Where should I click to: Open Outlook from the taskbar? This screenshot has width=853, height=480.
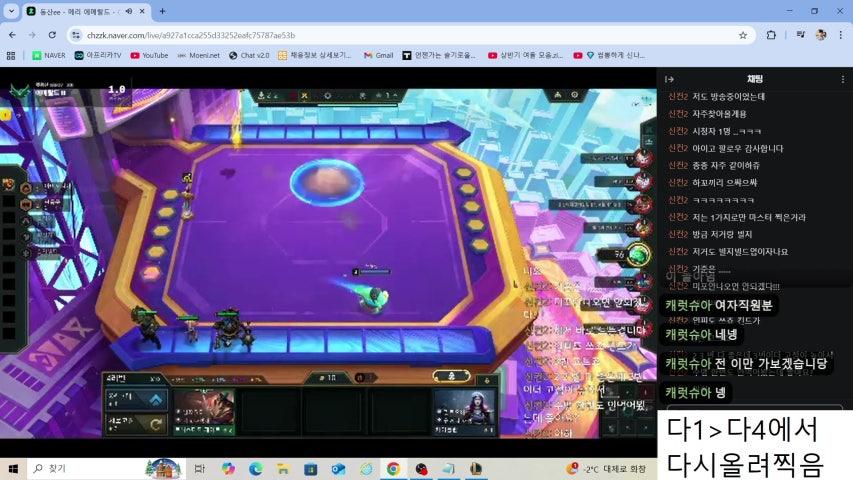338,469
